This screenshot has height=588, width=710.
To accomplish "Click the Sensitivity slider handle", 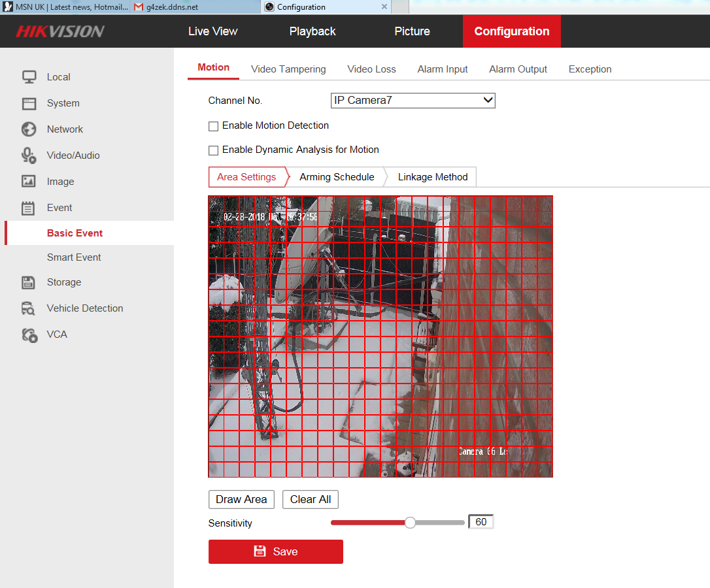I will pos(410,523).
